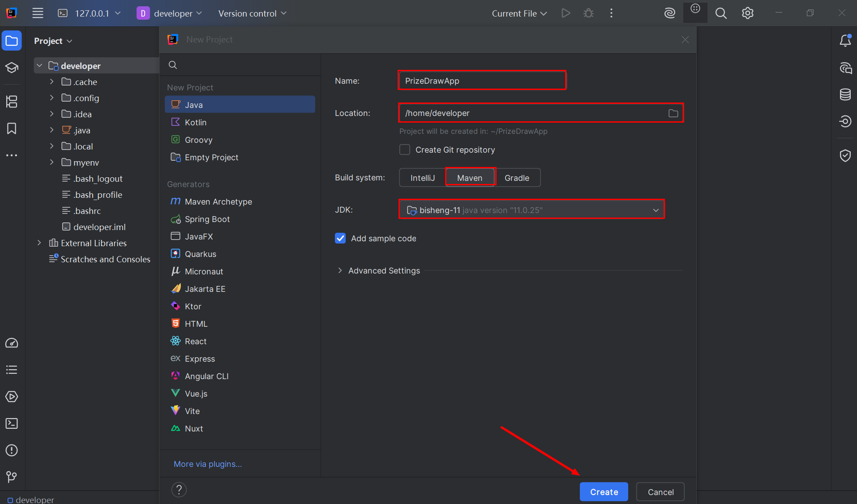This screenshot has height=504, width=857.
Task: Open the AI Assistant swirl icon
Action: [x=669, y=13]
